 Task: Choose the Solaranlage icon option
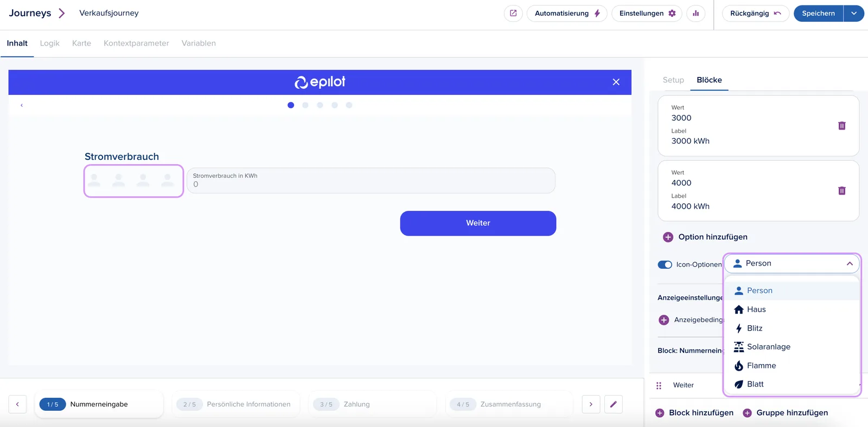click(792, 347)
